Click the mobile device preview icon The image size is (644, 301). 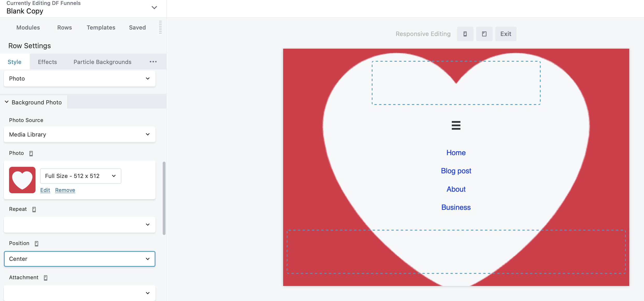click(465, 34)
